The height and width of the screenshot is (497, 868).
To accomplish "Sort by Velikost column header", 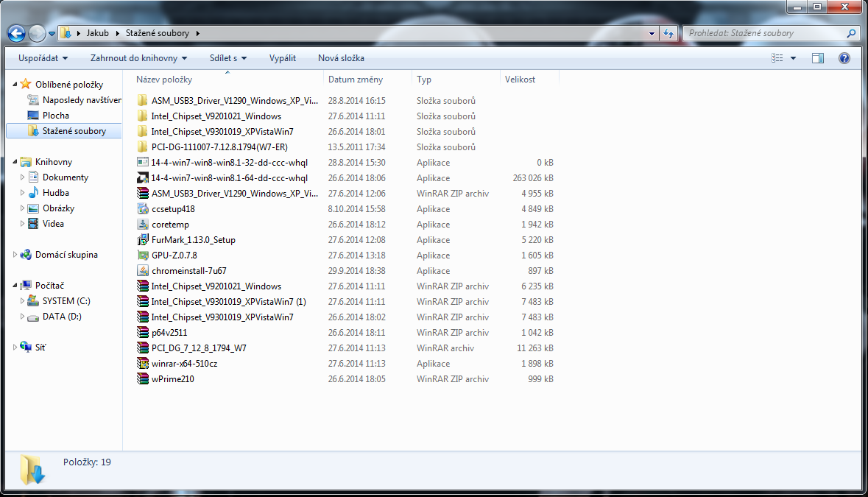I will [520, 80].
